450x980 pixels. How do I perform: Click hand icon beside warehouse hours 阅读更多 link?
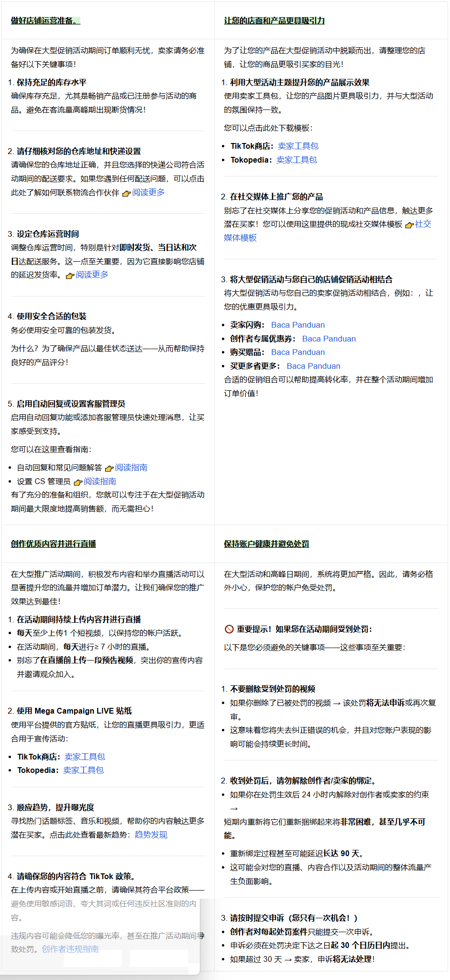[70, 275]
